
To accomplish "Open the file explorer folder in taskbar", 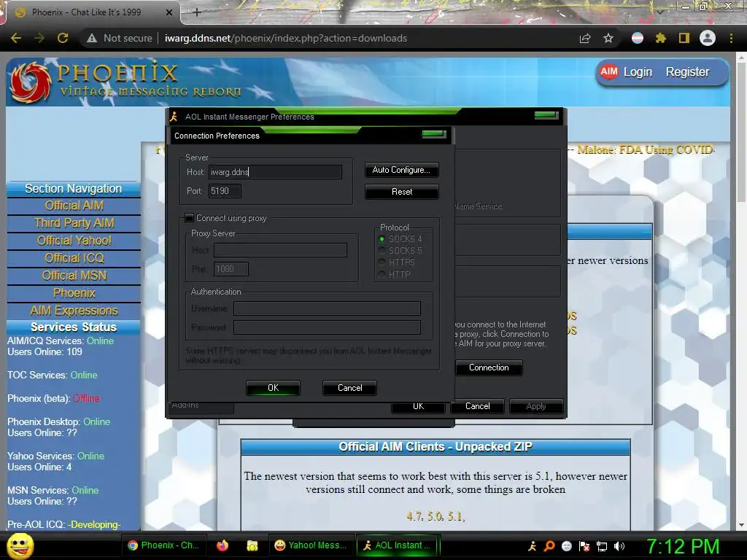I will tap(252, 545).
